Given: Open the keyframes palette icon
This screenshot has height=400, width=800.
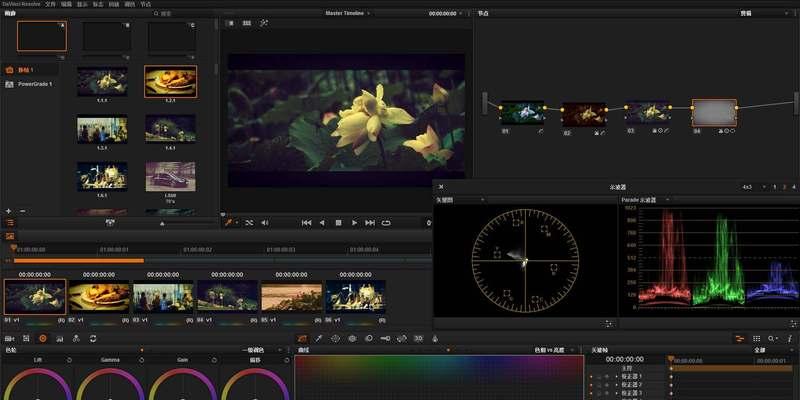Looking at the screenshot, I should click(739, 338).
